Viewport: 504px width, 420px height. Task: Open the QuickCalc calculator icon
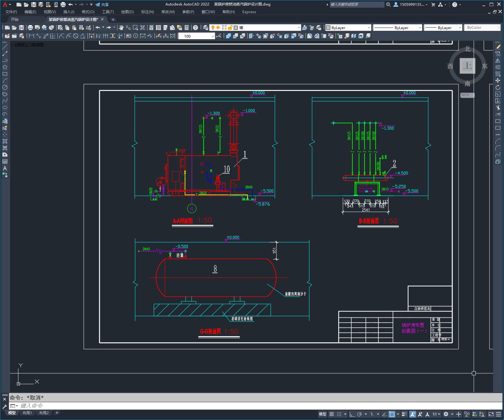[x=187, y=28]
